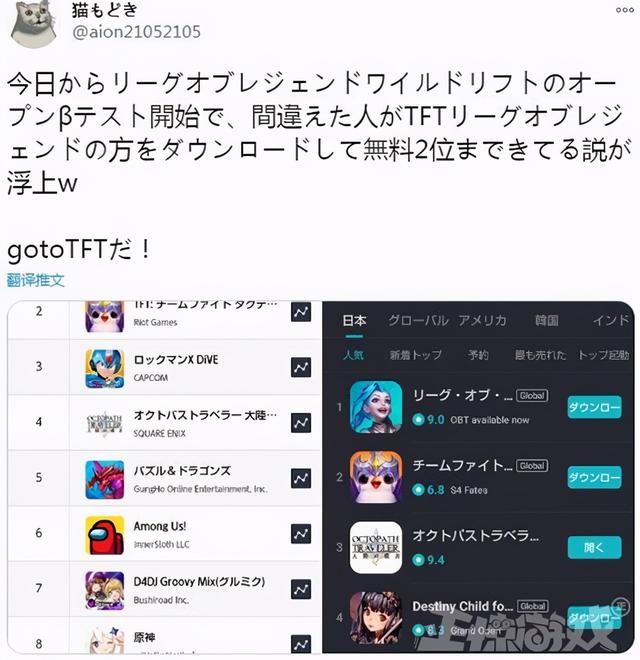The width and height of the screenshot is (640, 660).
Task: Click 開く button for Octopath Traveler
Action: click(x=594, y=548)
